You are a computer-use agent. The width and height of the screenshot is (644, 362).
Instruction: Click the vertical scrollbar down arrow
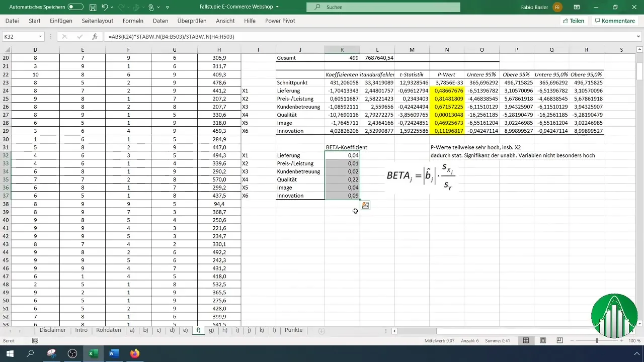tap(639, 323)
